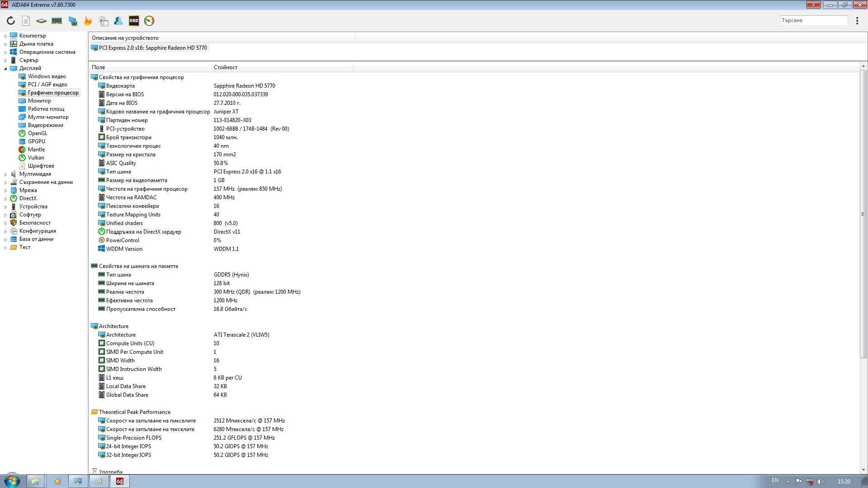This screenshot has height=488, width=868.
Task: Open the GPGPU page
Action: pos(36,141)
